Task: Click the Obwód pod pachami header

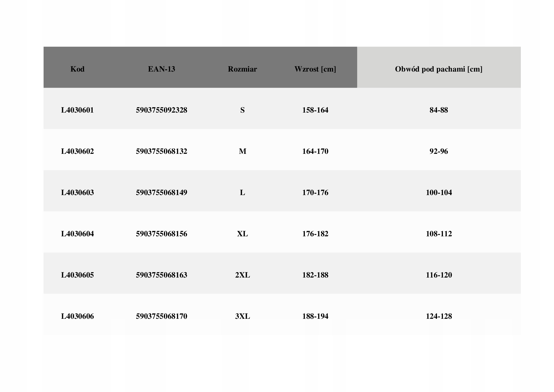Action: (x=438, y=69)
